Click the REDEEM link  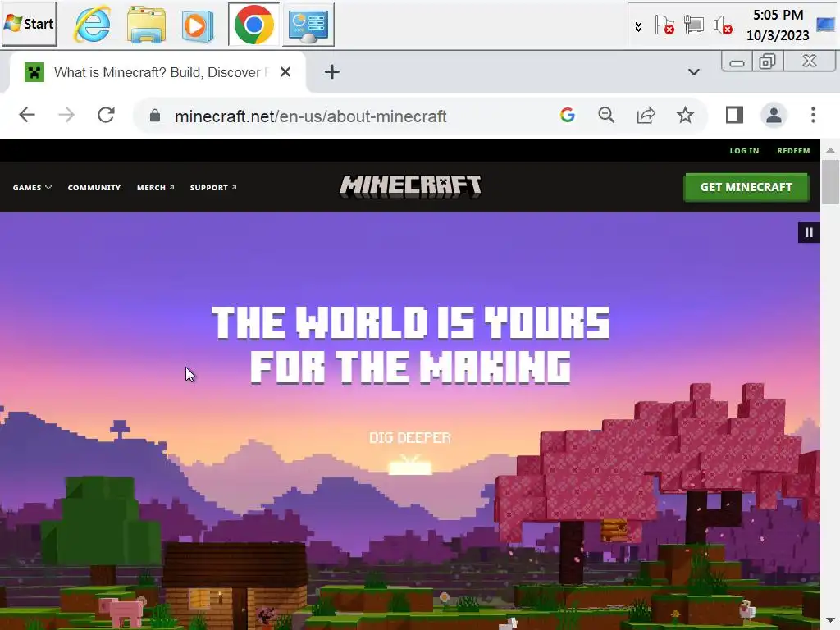793,151
